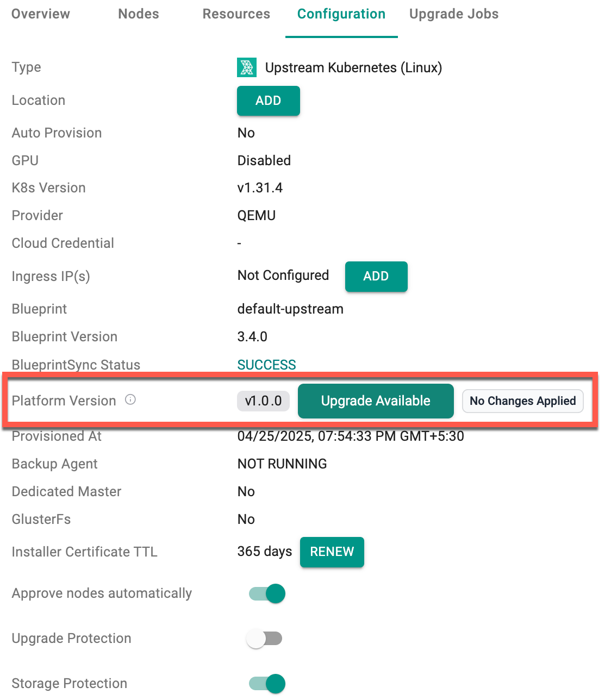Open the Overview tab

[x=41, y=14]
